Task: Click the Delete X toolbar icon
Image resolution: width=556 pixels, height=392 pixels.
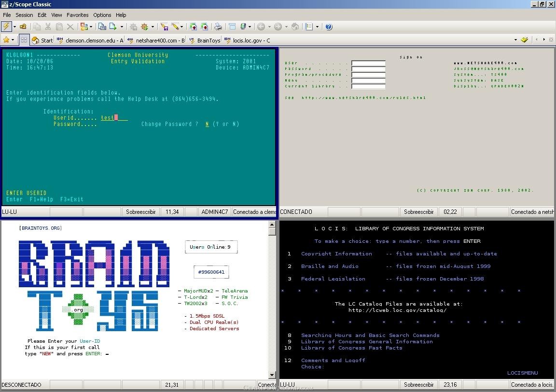Action: pos(70,27)
